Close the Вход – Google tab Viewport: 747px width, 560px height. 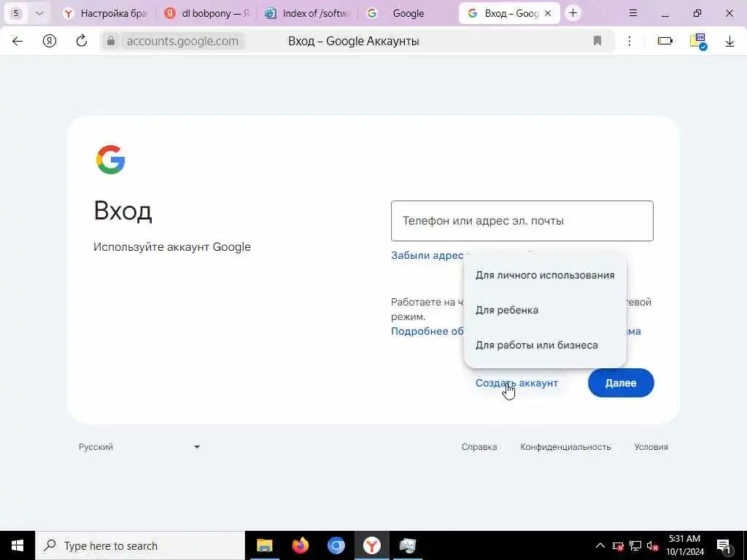(x=548, y=13)
